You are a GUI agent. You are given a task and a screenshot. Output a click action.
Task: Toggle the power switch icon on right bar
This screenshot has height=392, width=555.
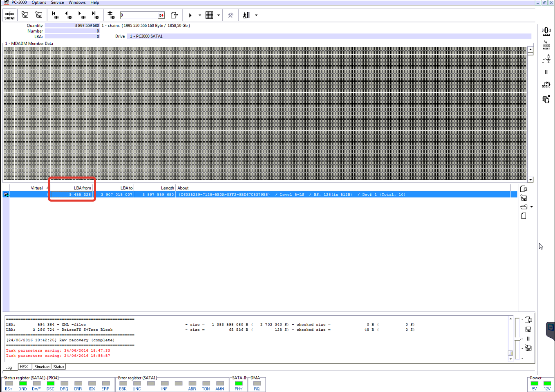(x=546, y=59)
